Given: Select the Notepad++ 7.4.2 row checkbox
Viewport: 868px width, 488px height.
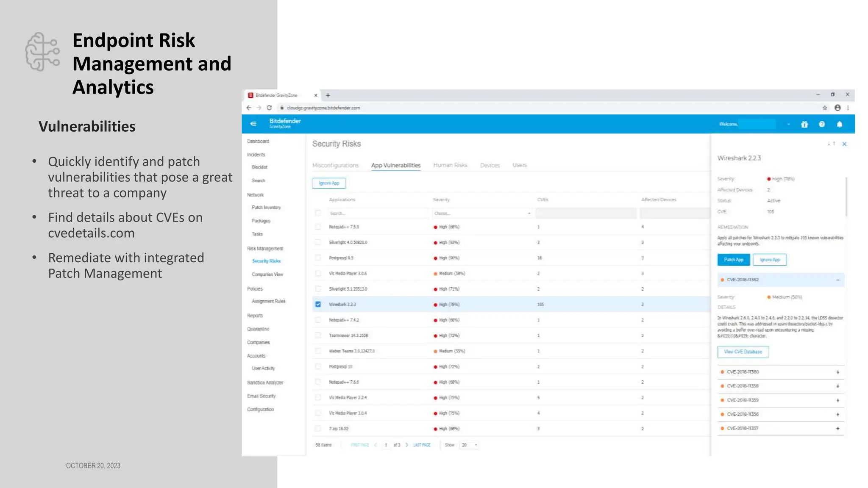Looking at the screenshot, I should (318, 320).
